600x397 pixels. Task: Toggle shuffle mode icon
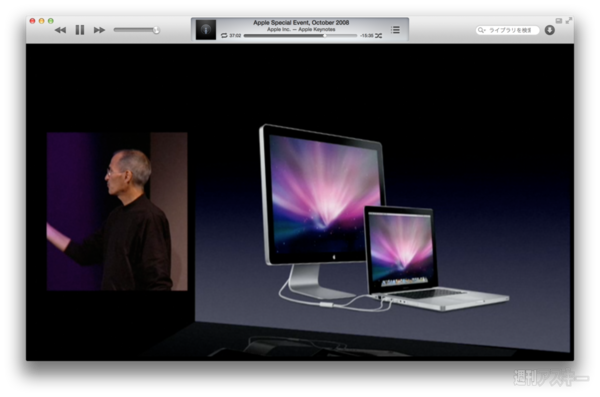[378, 36]
